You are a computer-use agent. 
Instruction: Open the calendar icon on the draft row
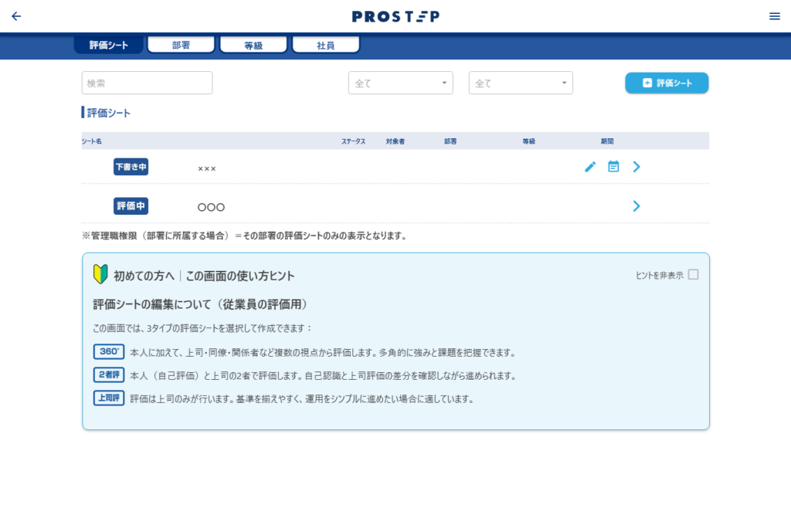[613, 167]
